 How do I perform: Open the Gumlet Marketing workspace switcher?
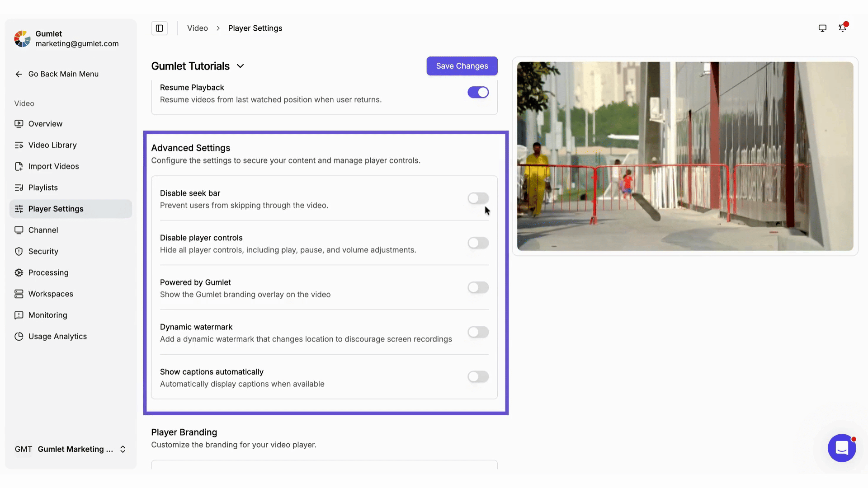(x=70, y=449)
